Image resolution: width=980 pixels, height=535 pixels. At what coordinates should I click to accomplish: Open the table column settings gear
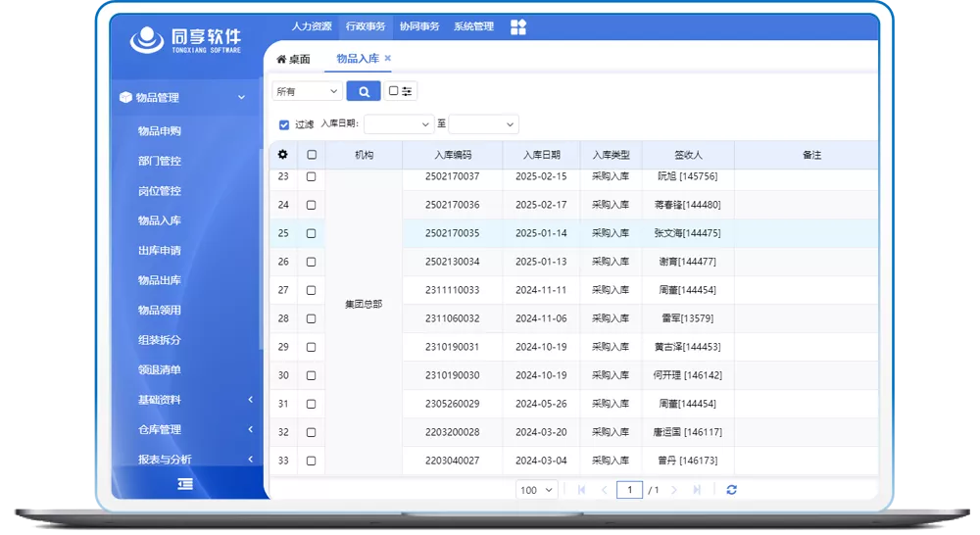(282, 155)
